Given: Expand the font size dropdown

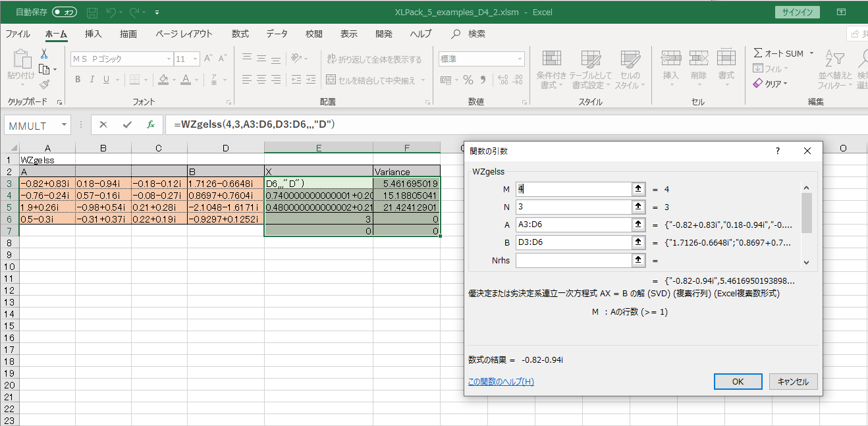Looking at the screenshot, I should [x=196, y=59].
